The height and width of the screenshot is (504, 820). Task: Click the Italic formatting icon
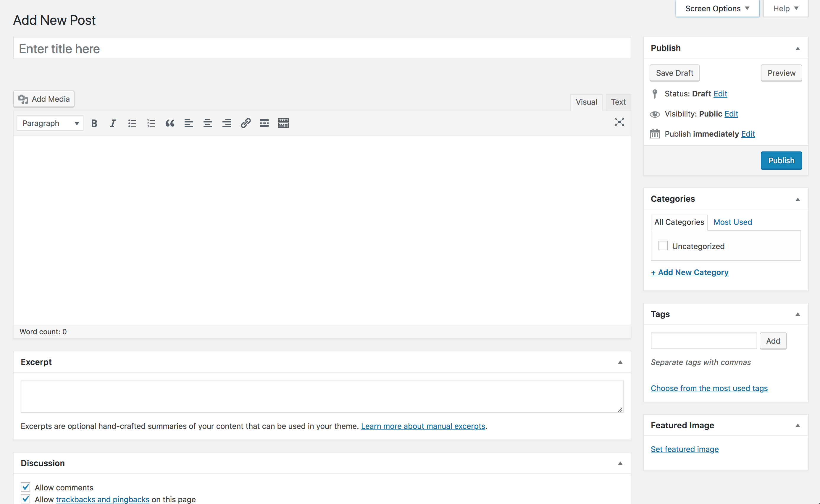click(x=112, y=123)
